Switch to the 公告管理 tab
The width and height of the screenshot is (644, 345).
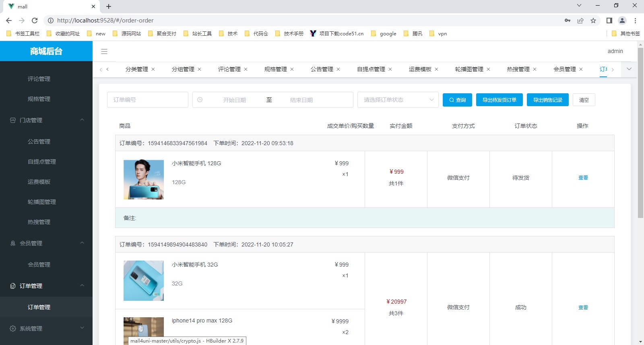[x=322, y=69]
